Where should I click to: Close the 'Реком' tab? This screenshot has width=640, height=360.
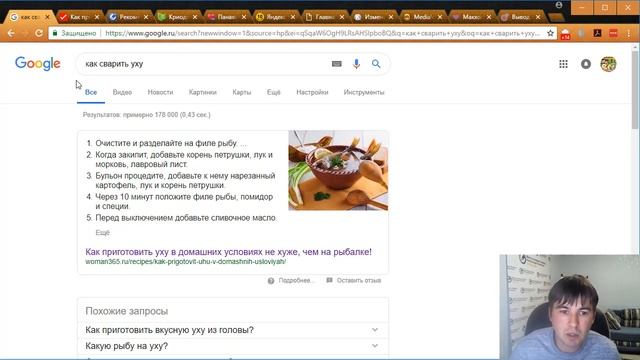click(x=146, y=17)
